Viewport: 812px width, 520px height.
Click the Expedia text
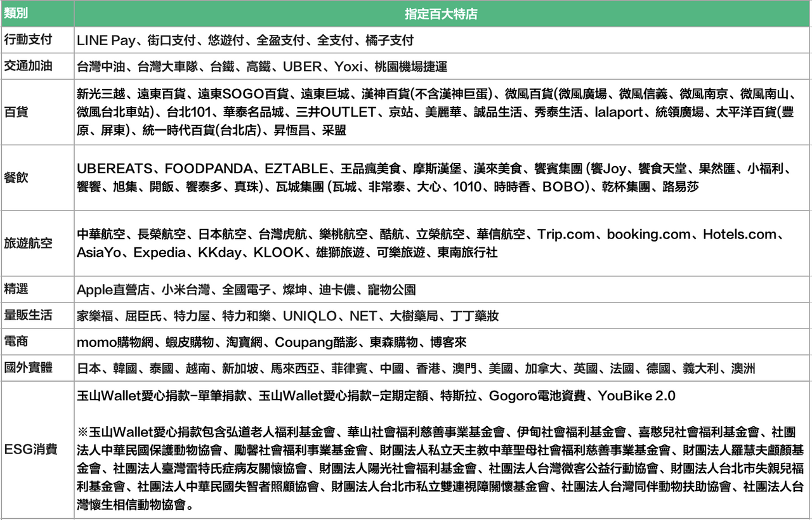160,253
